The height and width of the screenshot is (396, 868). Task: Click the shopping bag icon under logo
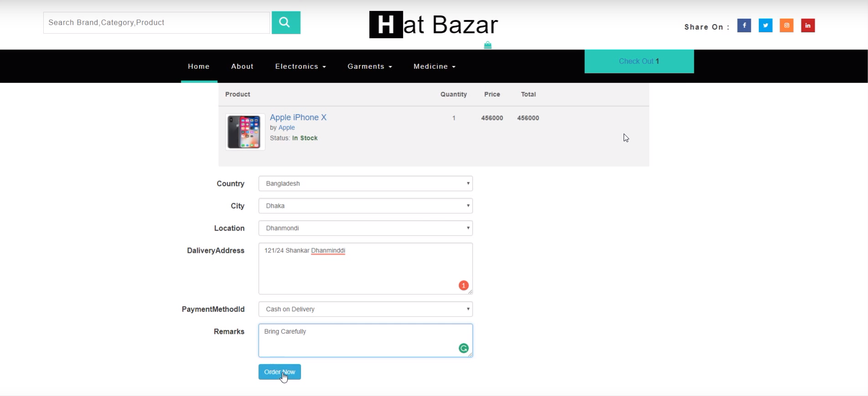click(x=488, y=45)
